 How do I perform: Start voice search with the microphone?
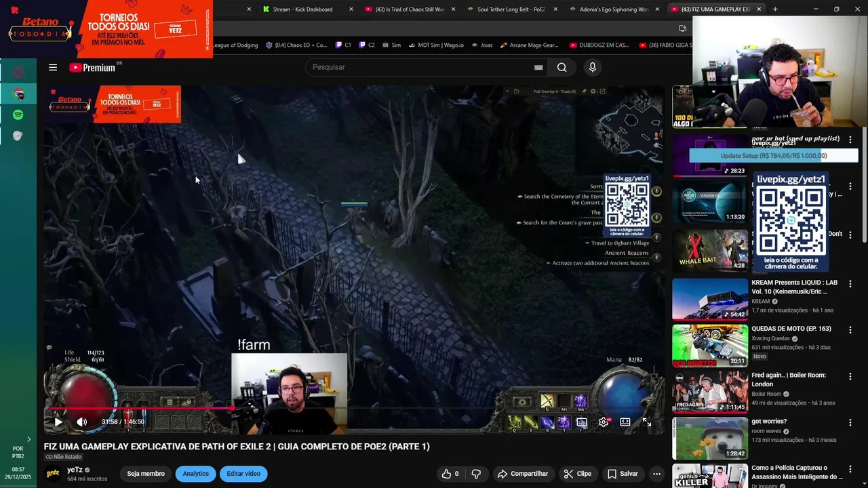click(593, 67)
